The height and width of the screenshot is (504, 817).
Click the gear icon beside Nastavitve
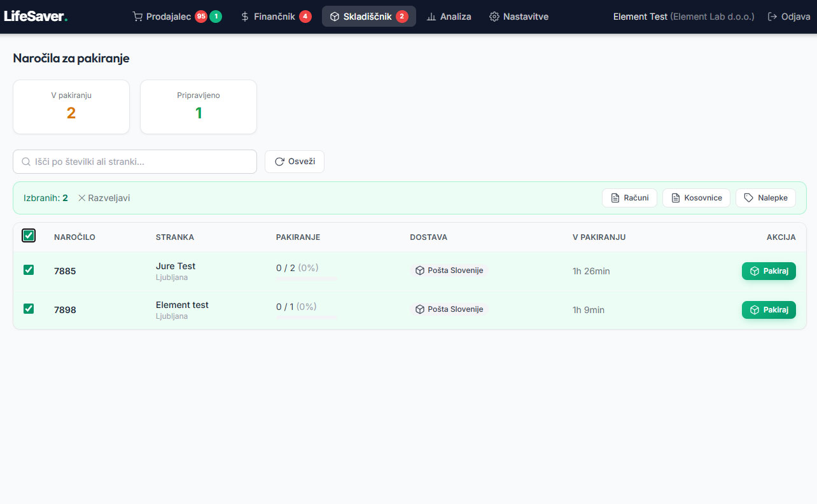tap(494, 17)
